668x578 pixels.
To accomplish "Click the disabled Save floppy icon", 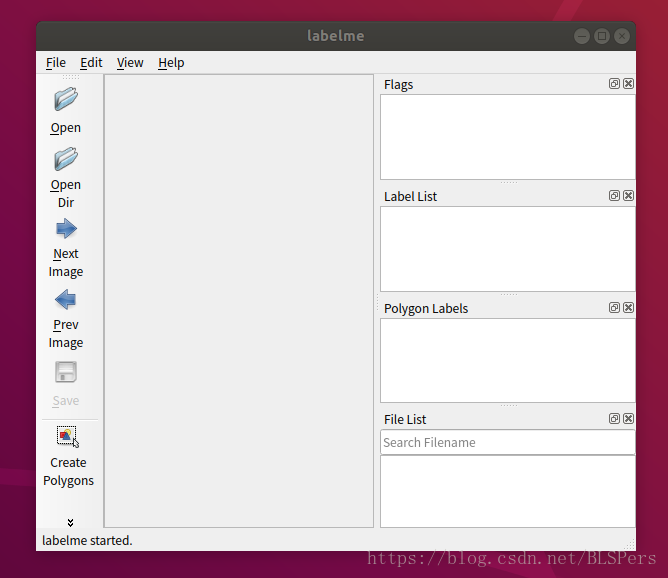I will 66,372.
